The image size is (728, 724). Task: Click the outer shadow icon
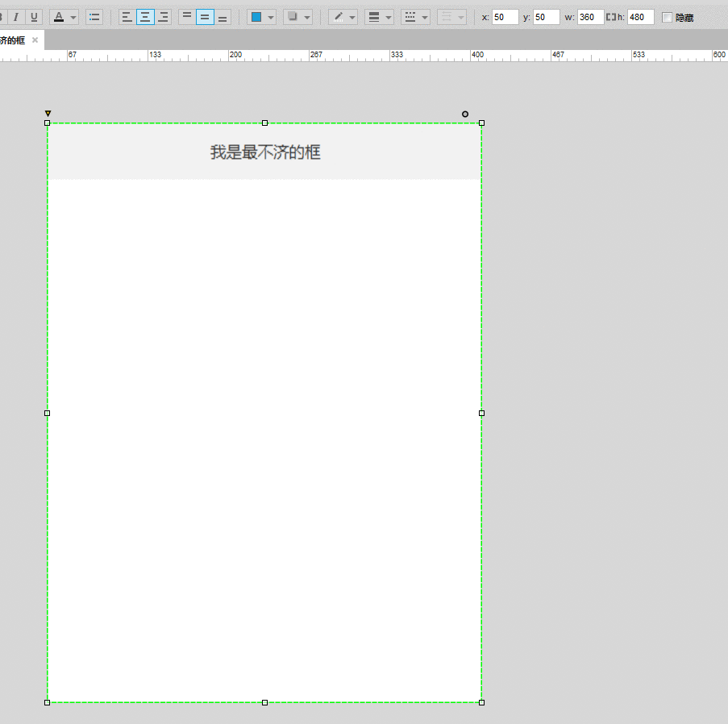(293, 17)
